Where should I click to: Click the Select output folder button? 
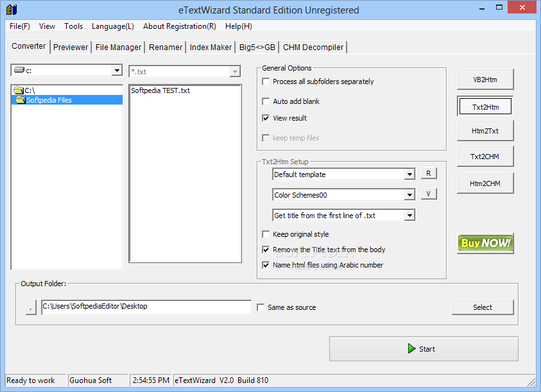[x=483, y=307]
